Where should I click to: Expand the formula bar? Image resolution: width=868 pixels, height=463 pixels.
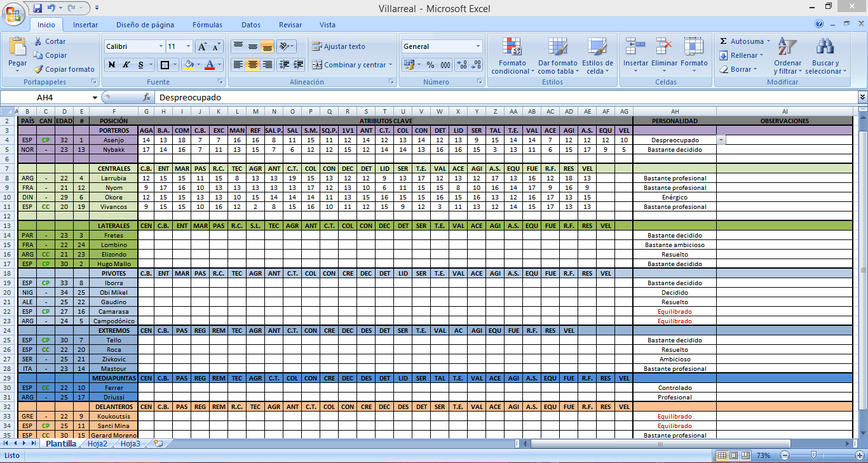click(862, 97)
